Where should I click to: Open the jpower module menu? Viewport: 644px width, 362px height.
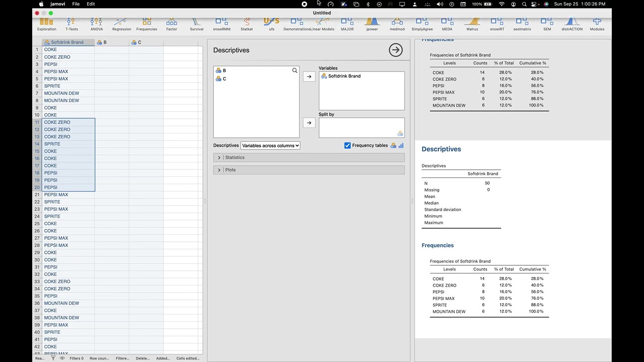[x=372, y=25]
